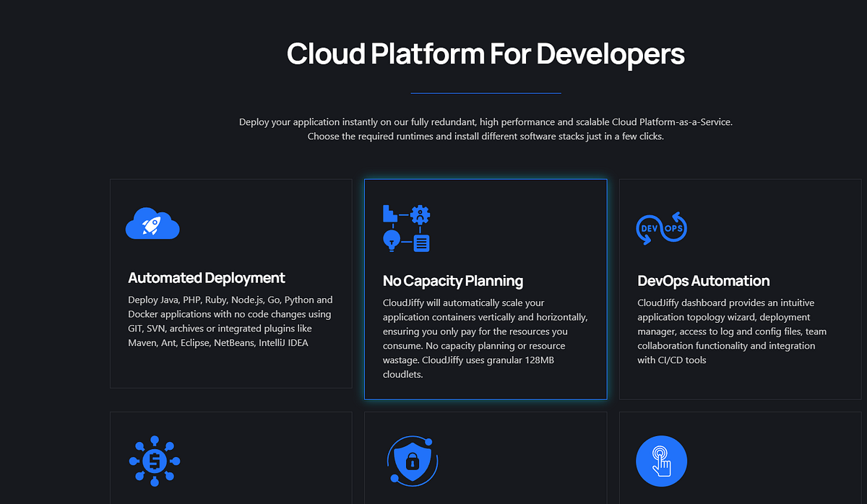Click the DevOps Automation heading
This screenshot has height=504, width=867.
(703, 281)
